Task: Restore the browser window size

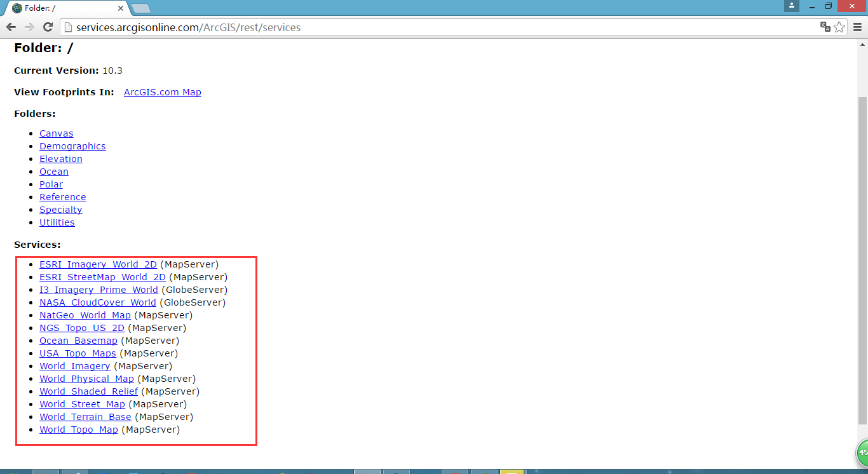Action: click(828, 6)
